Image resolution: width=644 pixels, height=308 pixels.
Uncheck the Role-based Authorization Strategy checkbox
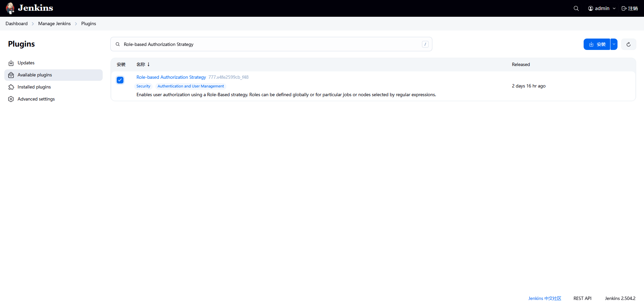click(120, 80)
